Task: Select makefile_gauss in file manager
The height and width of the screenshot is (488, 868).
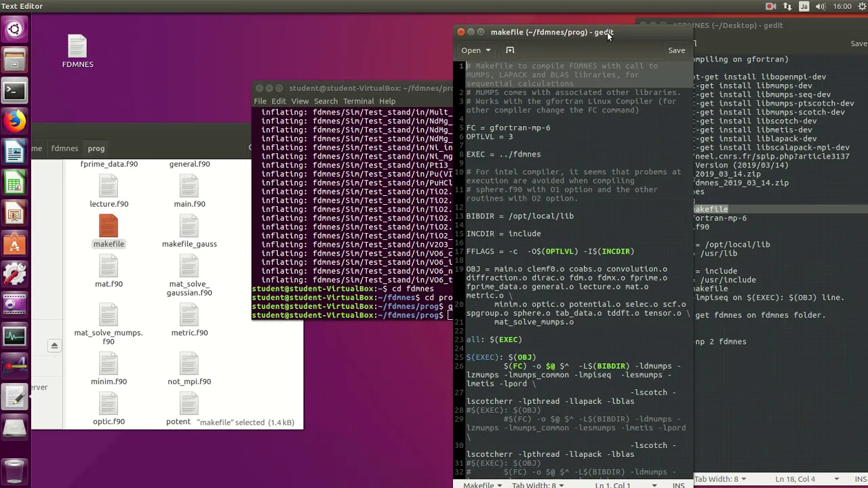Action: 189,231
